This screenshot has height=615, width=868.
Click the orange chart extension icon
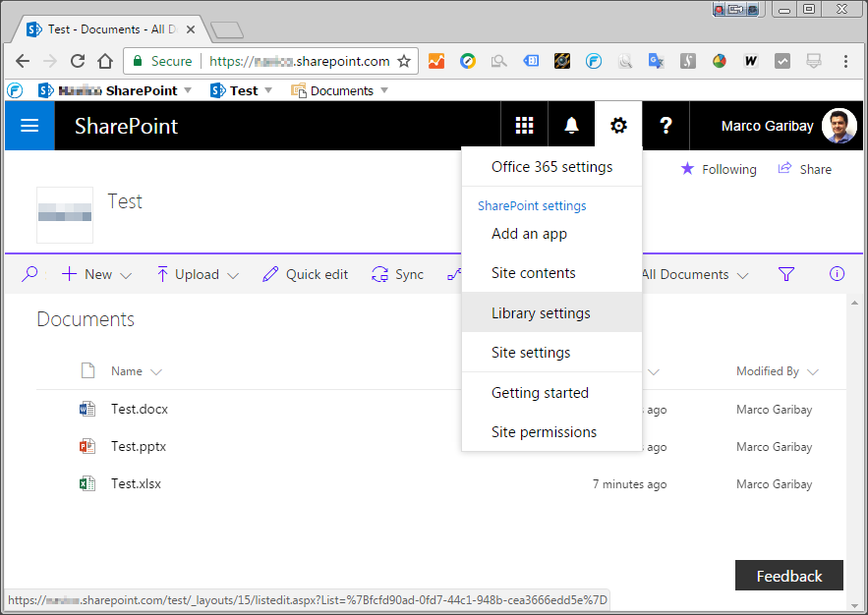[x=436, y=61]
